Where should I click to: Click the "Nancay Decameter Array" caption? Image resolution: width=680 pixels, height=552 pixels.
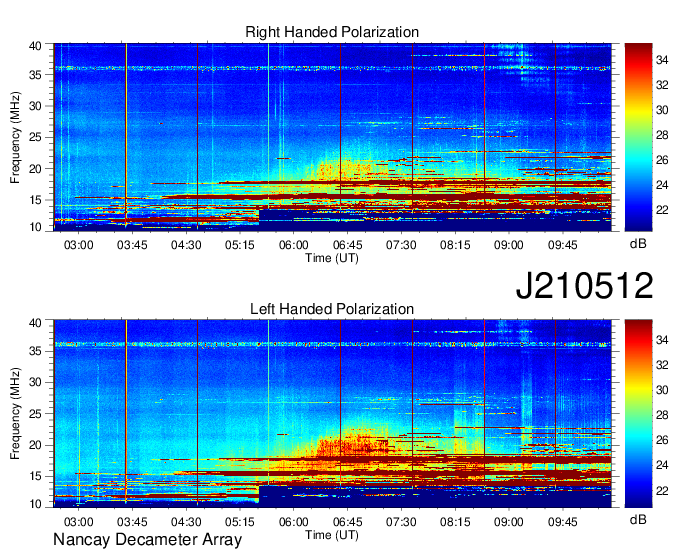coord(147,540)
